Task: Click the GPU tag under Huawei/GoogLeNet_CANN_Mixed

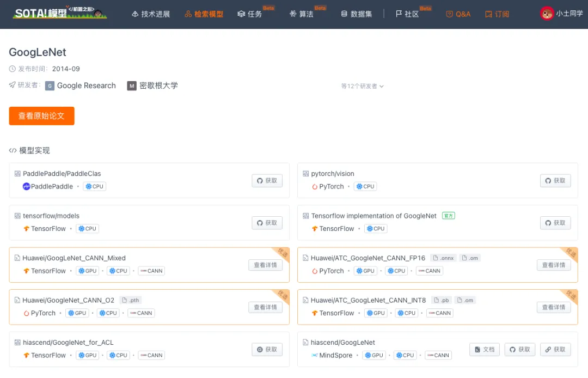Action: (x=87, y=271)
